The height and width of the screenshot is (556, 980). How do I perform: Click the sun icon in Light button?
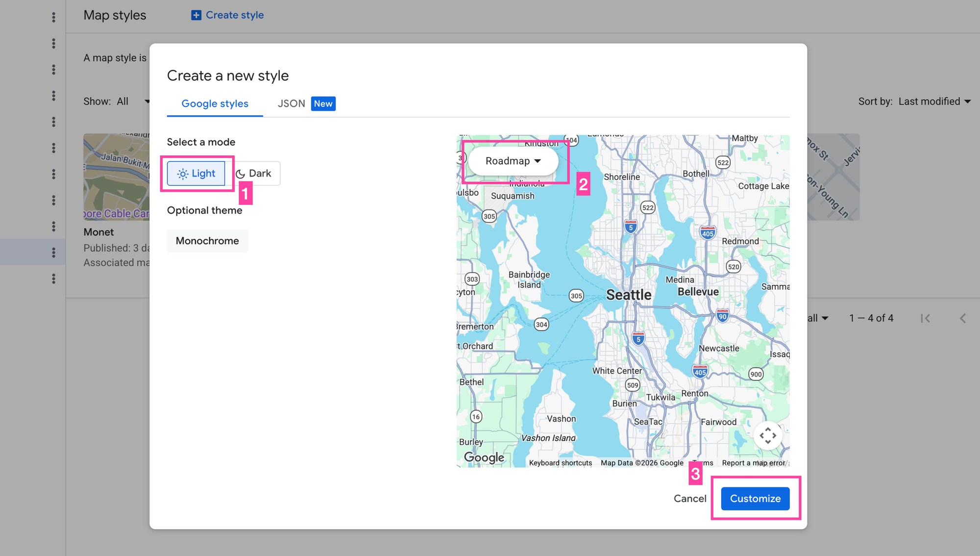tap(182, 174)
